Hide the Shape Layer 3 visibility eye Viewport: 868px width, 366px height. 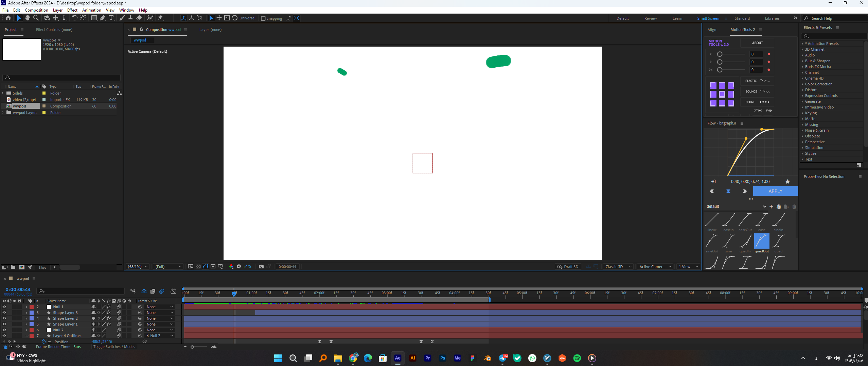(x=4, y=313)
